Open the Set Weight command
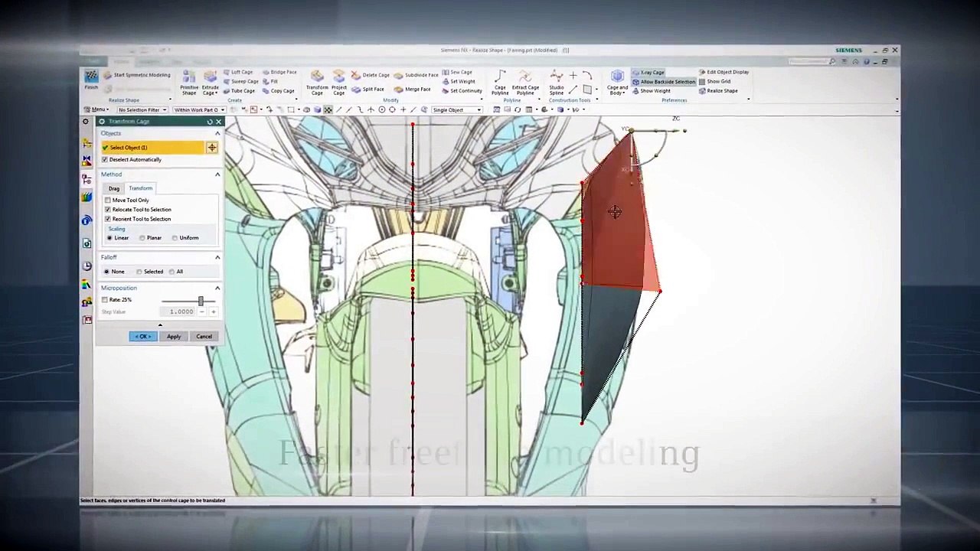 (459, 81)
